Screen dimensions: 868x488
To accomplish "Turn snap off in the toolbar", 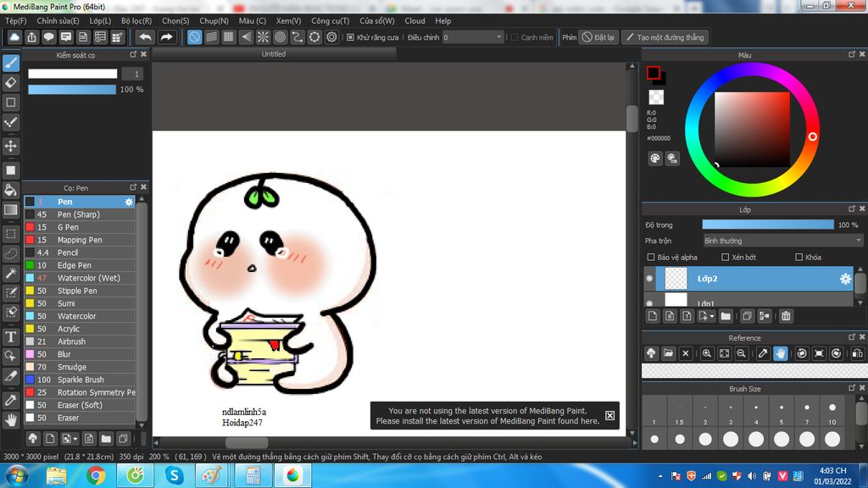I will (194, 37).
